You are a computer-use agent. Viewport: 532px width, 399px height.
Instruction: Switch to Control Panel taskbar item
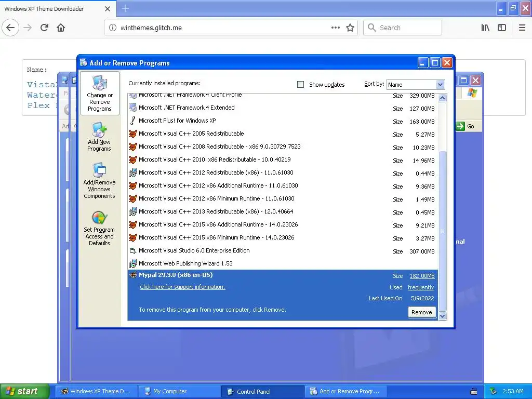click(262, 392)
